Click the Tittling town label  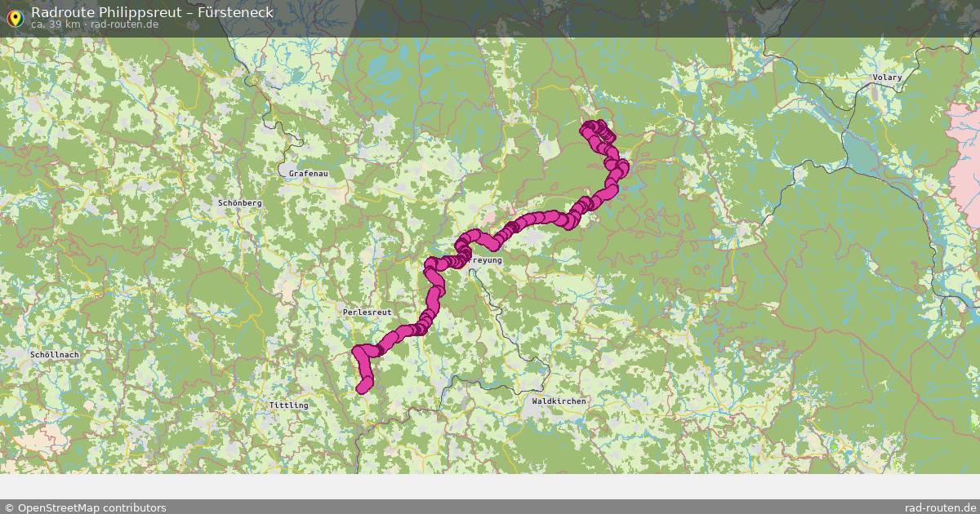pos(288,405)
